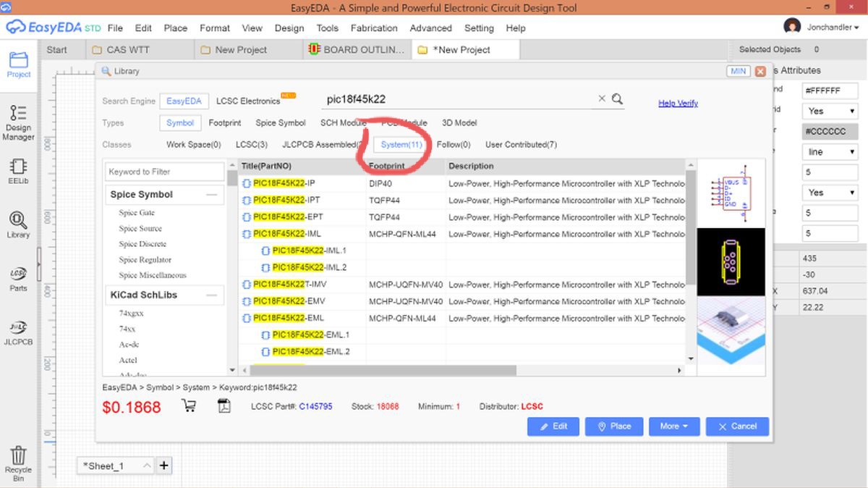Select the LCSC Electronics search engine
This screenshot has height=488, width=868.
click(248, 101)
